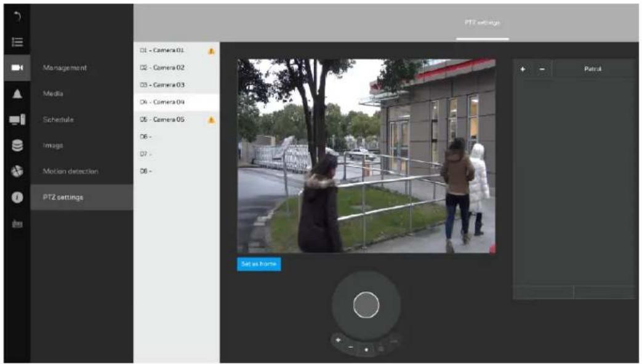The image size is (642, 364).
Task: Click the minus icon in Patrol panel
Action: tap(542, 69)
